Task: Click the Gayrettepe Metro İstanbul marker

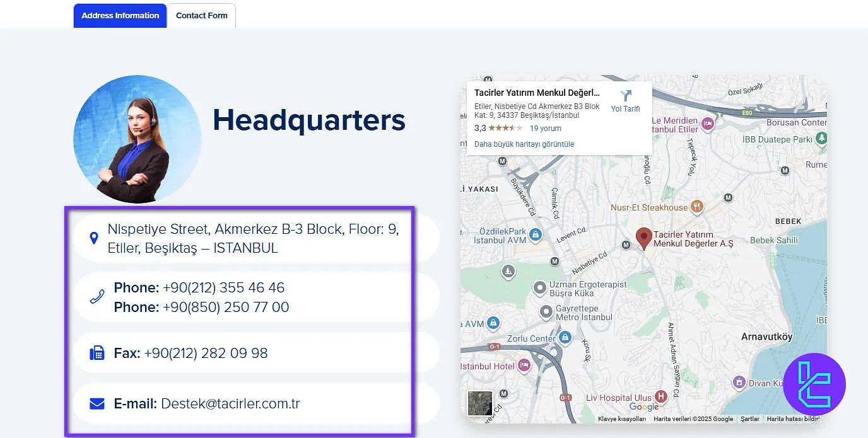Action: (546, 312)
